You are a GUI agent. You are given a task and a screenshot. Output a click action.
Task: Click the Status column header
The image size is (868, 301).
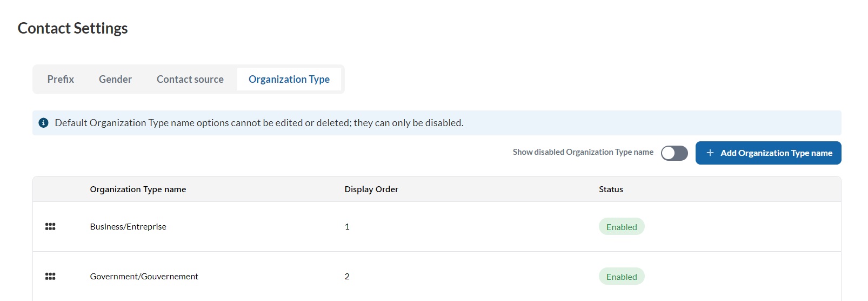611,189
